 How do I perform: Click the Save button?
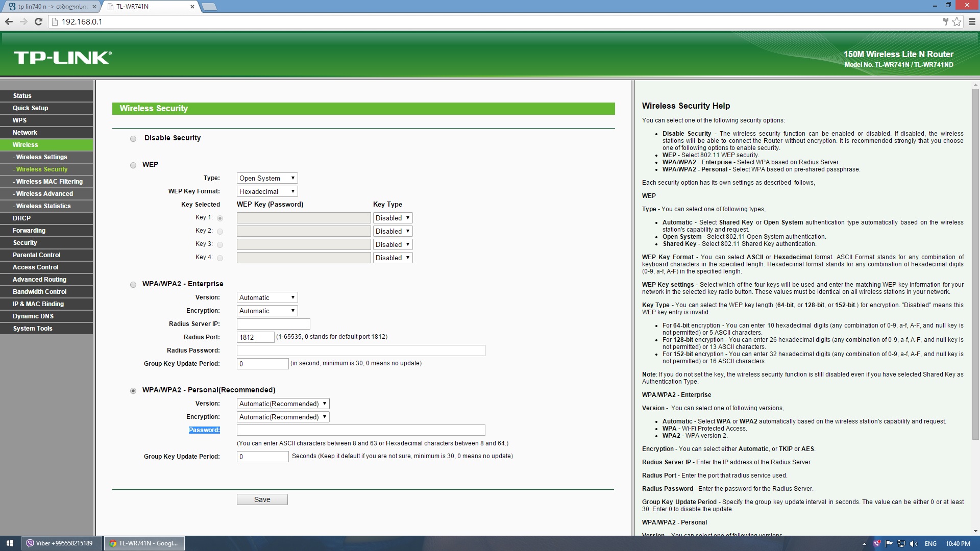pyautogui.click(x=262, y=499)
